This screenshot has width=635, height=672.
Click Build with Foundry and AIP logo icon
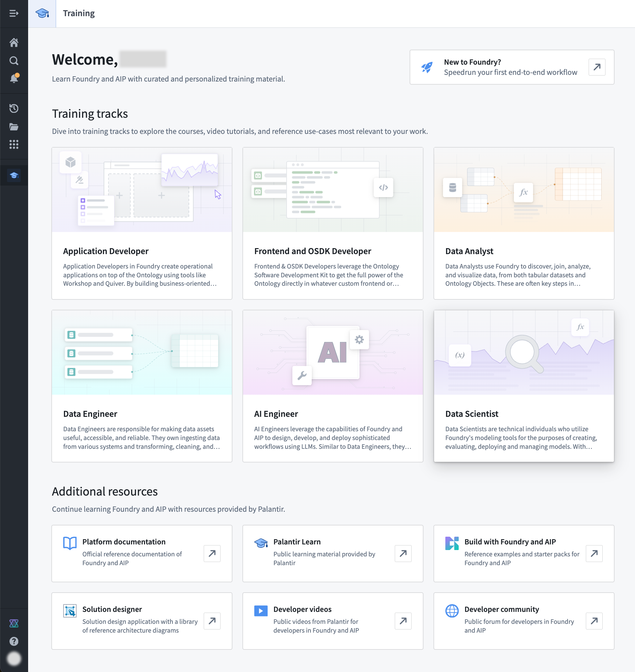point(452,543)
